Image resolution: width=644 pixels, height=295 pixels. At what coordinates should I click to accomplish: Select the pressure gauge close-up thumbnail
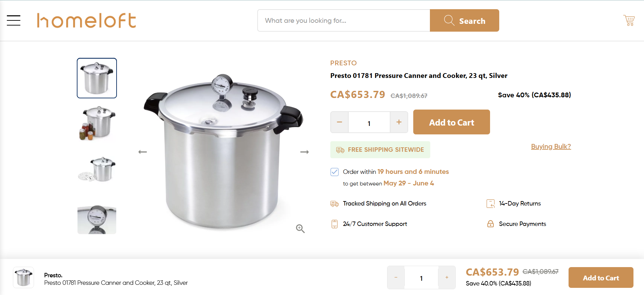(97, 219)
